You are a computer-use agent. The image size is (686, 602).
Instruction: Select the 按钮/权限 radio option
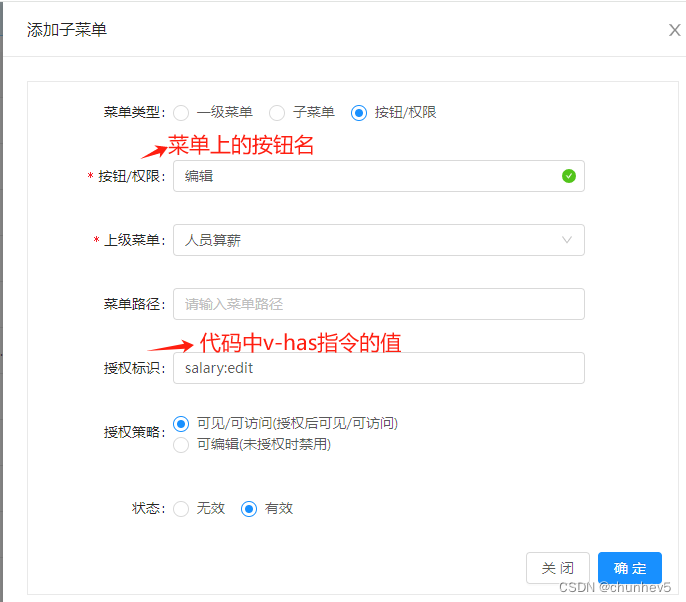coord(359,113)
